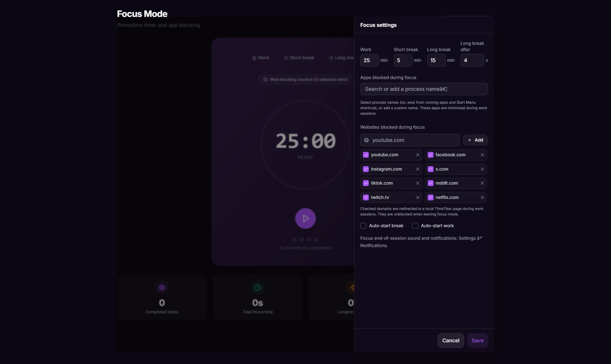611x364 pixels.
Task: Click the play button on the timer
Action: pyautogui.click(x=305, y=218)
